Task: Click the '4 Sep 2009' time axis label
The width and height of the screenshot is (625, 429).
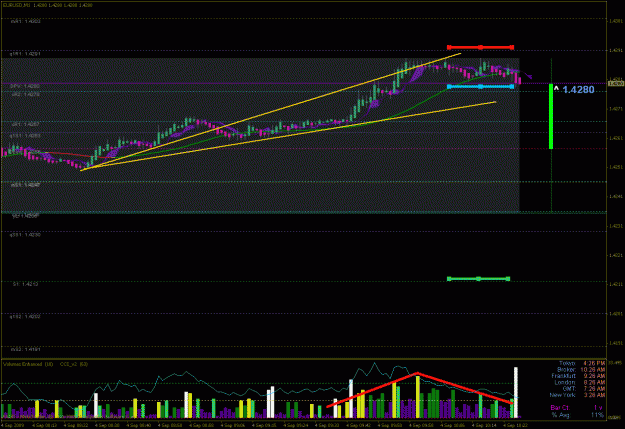Action: pos(14,425)
